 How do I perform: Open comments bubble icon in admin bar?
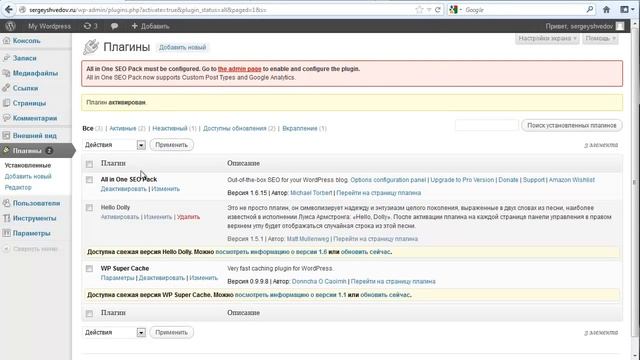(114, 26)
